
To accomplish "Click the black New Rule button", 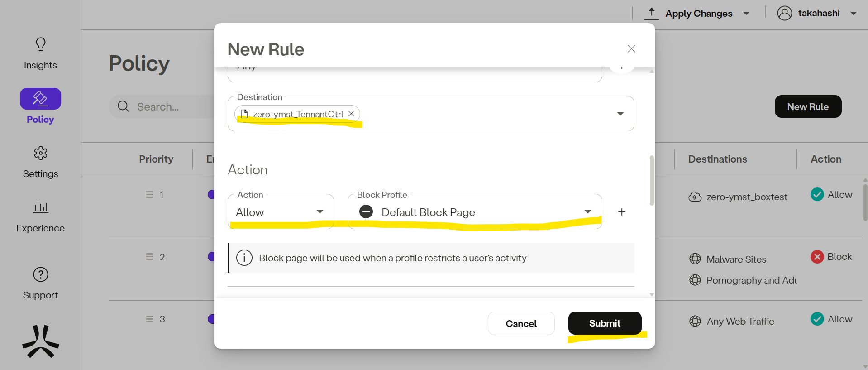I will 808,106.
